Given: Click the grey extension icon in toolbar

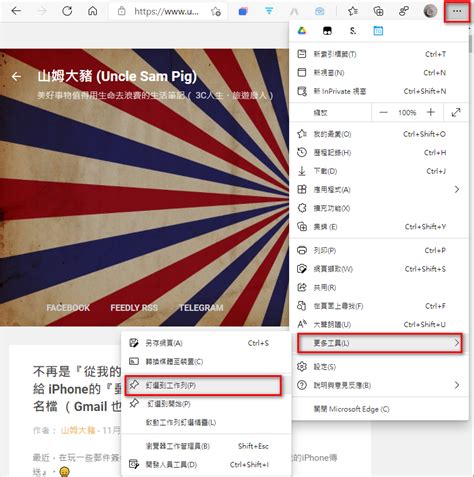Looking at the screenshot, I should tap(294, 12).
